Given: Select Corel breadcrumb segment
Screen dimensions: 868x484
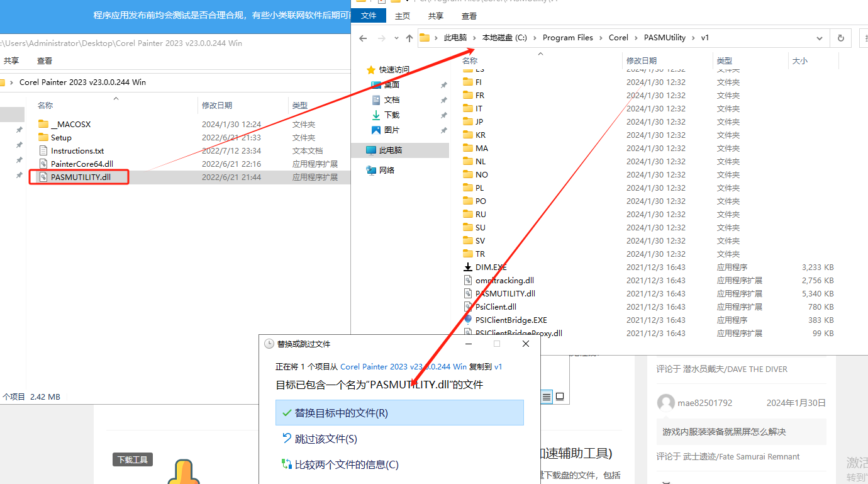Looking at the screenshot, I should click(618, 38).
